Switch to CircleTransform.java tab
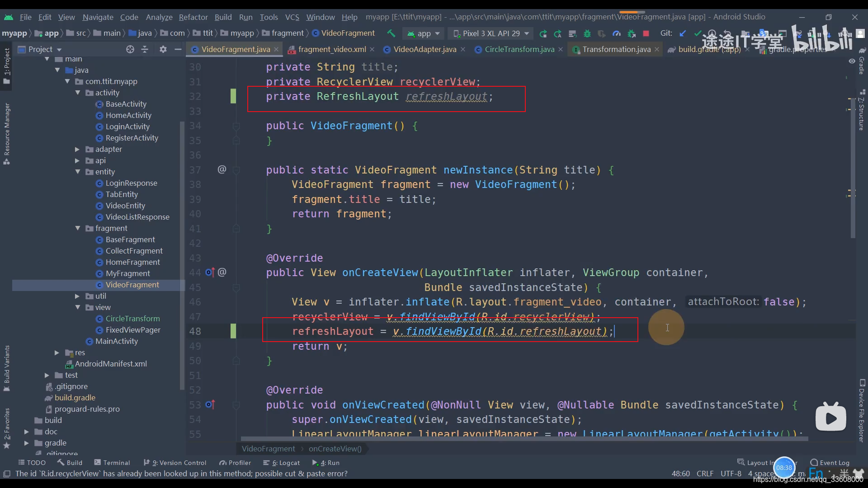Image resolution: width=868 pixels, height=488 pixels. pyautogui.click(x=519, y=49)
